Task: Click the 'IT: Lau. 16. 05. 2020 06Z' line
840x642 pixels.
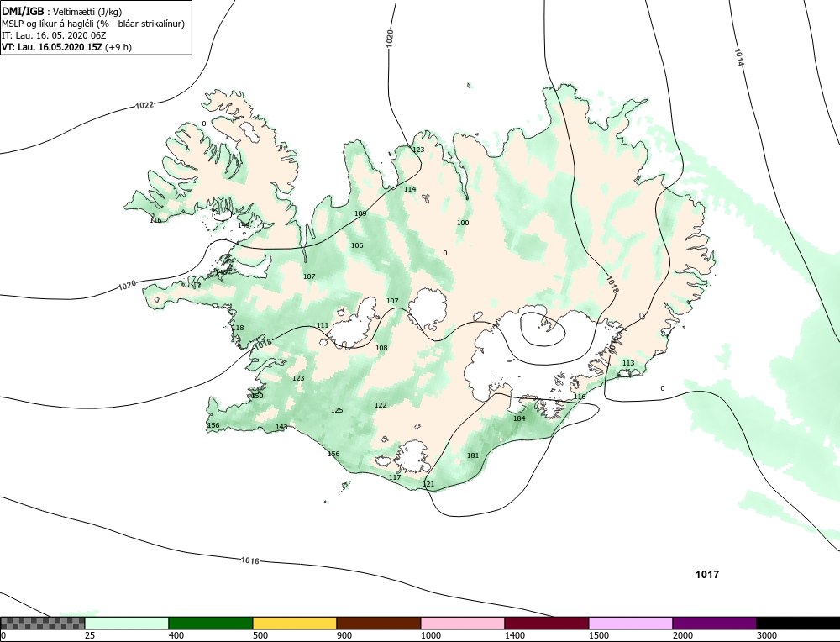Action: point(54,35)
